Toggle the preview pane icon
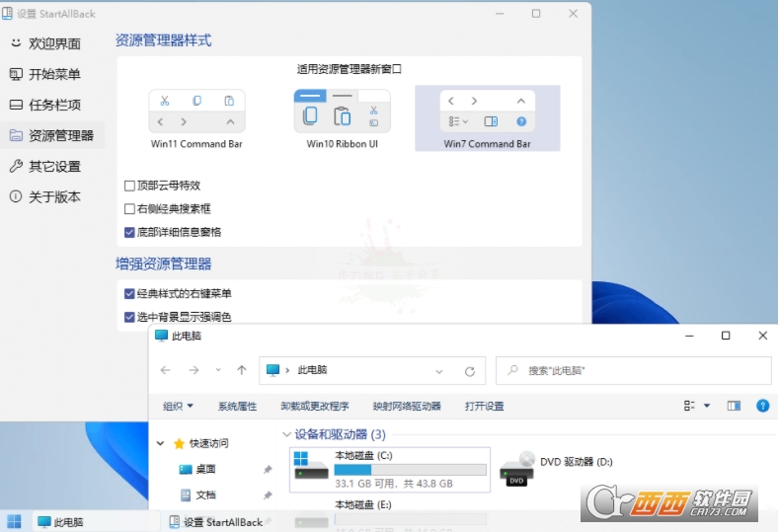 (734, 406)
